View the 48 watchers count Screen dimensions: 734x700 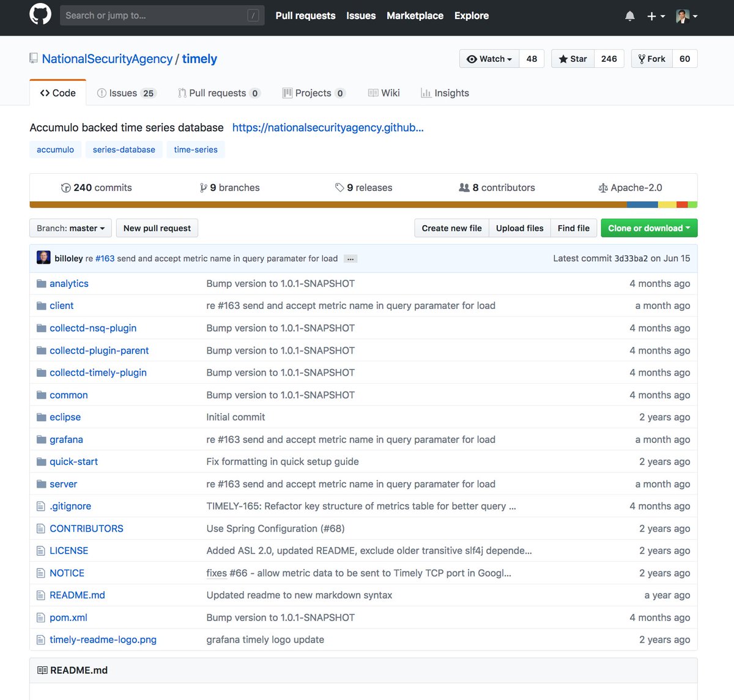[x=532, y=59]
